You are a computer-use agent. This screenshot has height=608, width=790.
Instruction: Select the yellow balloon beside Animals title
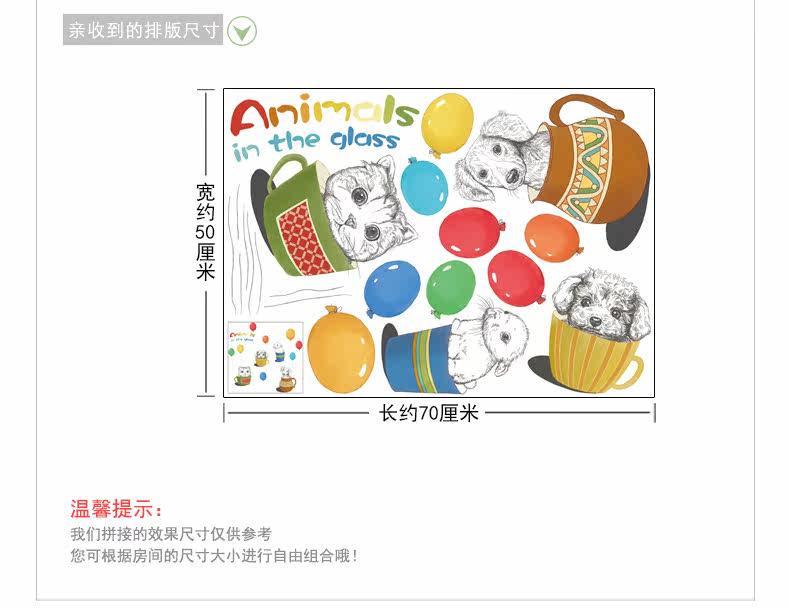click(x=447, y=124)
